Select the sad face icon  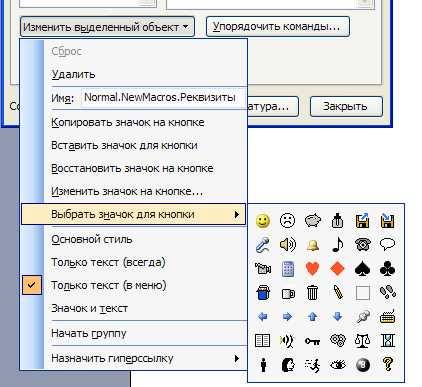pyautogui.click(x=287, y=221)
